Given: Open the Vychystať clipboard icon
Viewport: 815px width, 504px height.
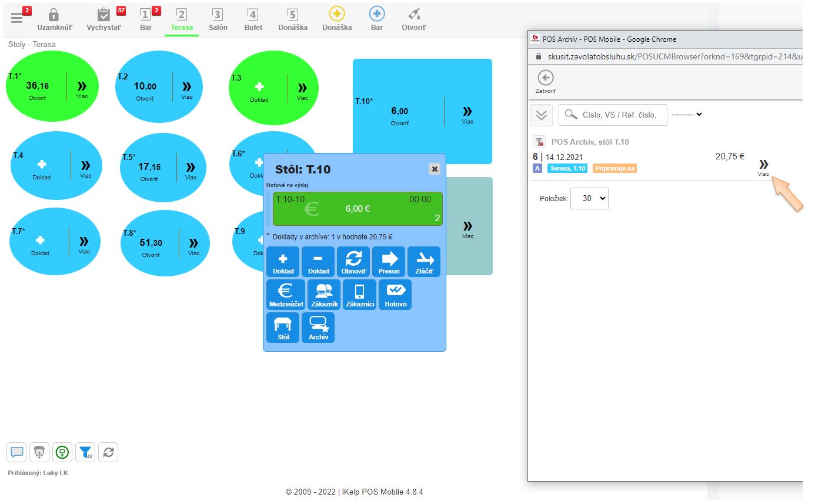Looking at the screenshot, I should [104, 19].
